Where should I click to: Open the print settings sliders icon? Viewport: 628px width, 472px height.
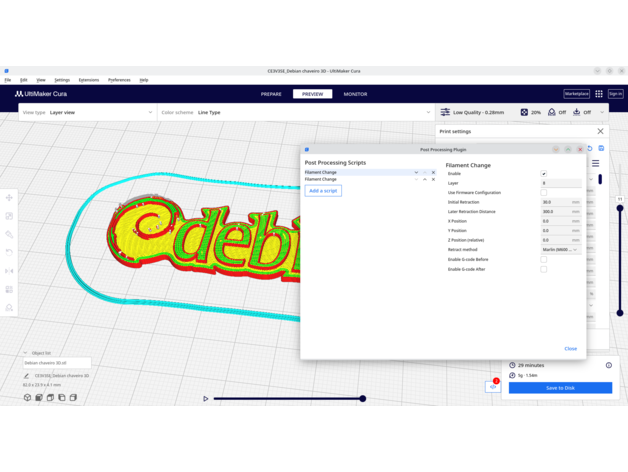tap(445, 112)
